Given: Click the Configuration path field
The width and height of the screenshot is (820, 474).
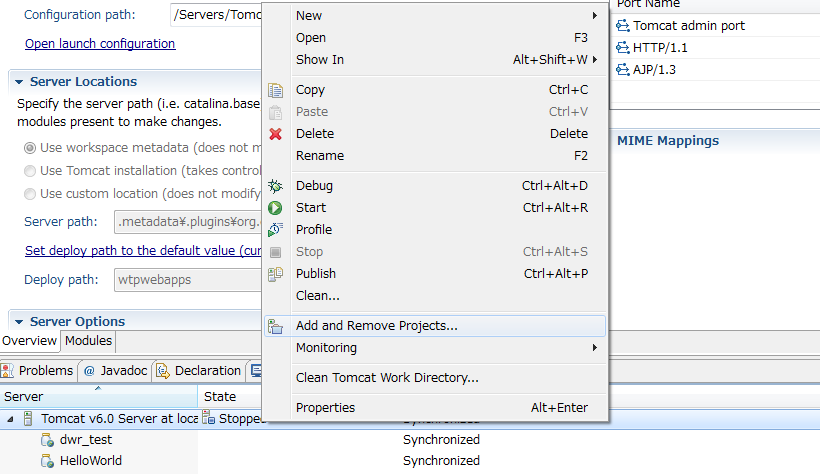Looking at the screenshot, I should tap(216, 15).
